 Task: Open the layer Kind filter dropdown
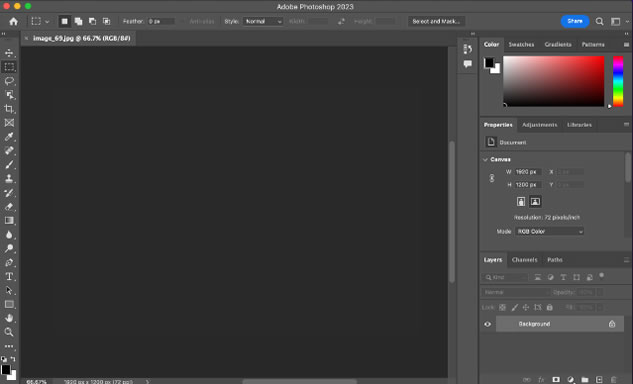coord(505,277)
